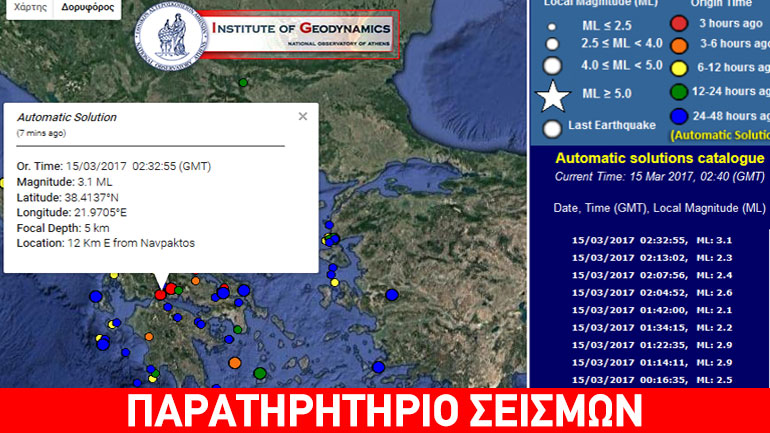Viewport: 770px width, 433px height.
Task: Click the Magnitude 3.1 ML line in popup
Action: (x=64, y=182)
